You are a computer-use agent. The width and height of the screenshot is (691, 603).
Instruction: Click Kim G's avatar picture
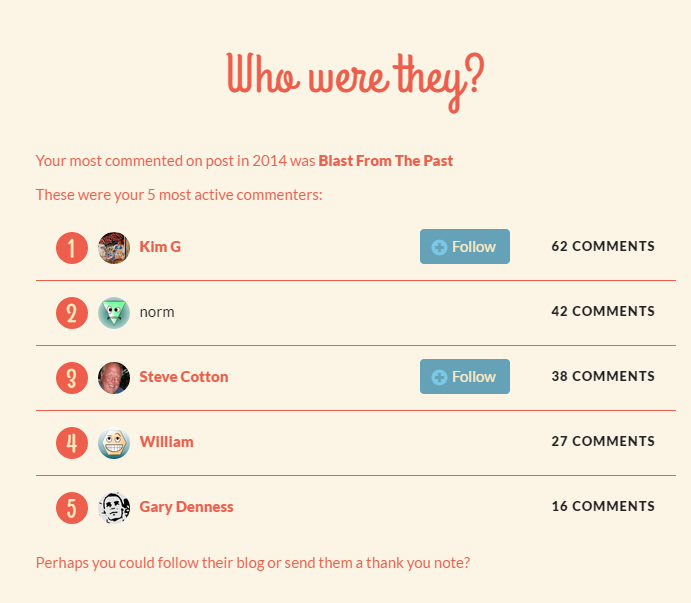point(114,247)
